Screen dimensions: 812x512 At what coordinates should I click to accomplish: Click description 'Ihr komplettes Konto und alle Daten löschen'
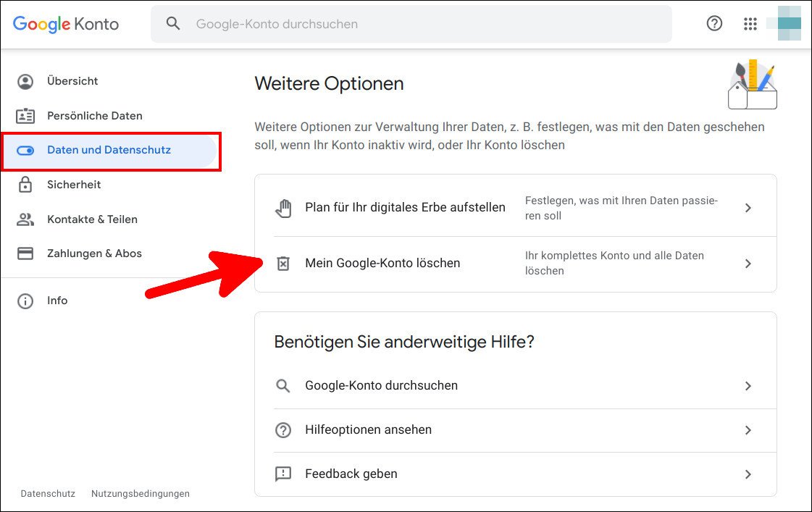(x=615, y=263)
